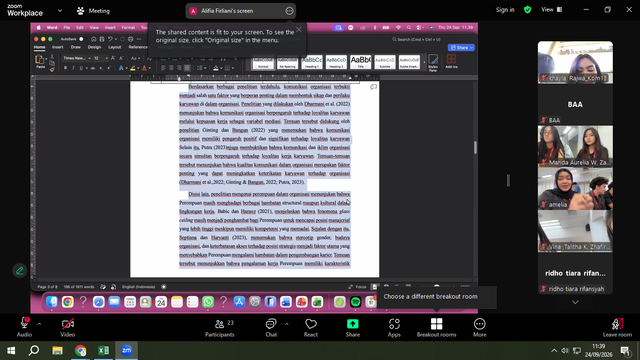The image size is (640, 360).
Task: Open File Explorer from the Windows taskbar
Action: click(57, 350)
